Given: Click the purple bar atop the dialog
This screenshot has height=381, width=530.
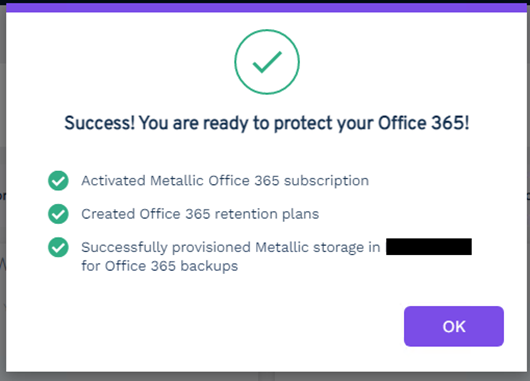Looking at the screenshot, I should pos(266,8).
